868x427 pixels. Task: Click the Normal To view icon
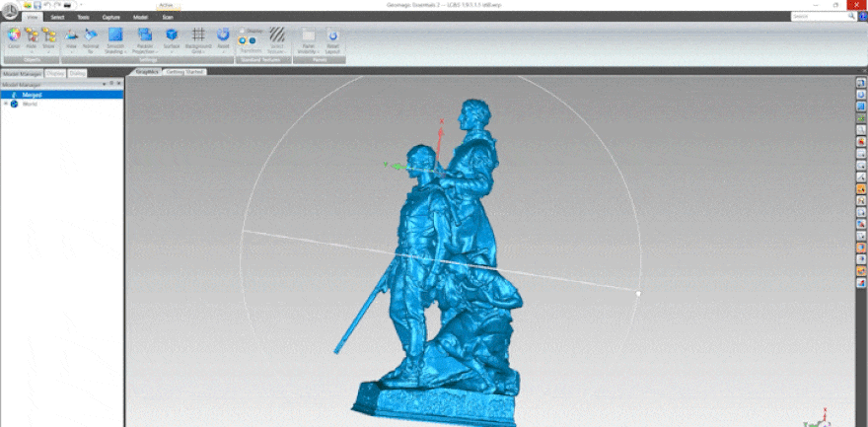pyautogui.click(x=91, y=39)
